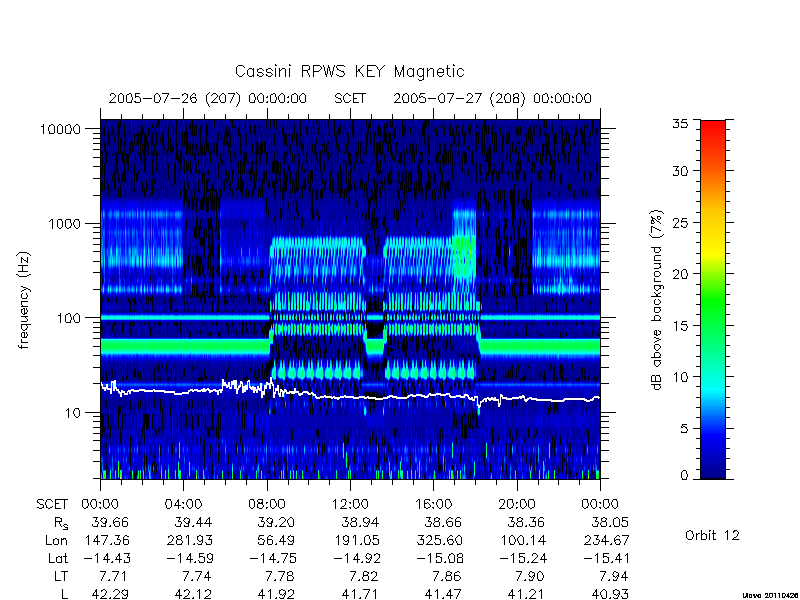Image resolution: width=800 pixels, height=600 pixels.
Task: Click the Rs value 38.05
Action: point(610,522)
